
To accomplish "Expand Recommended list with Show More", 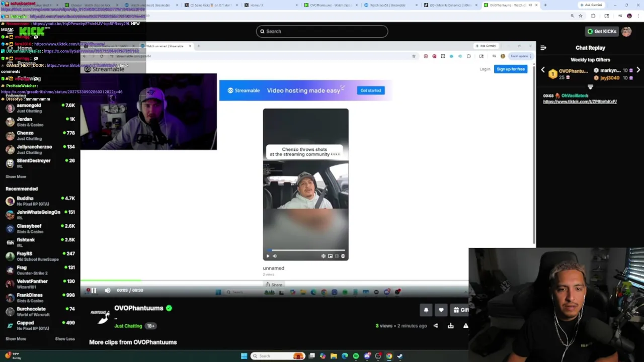I will (16, 339).
